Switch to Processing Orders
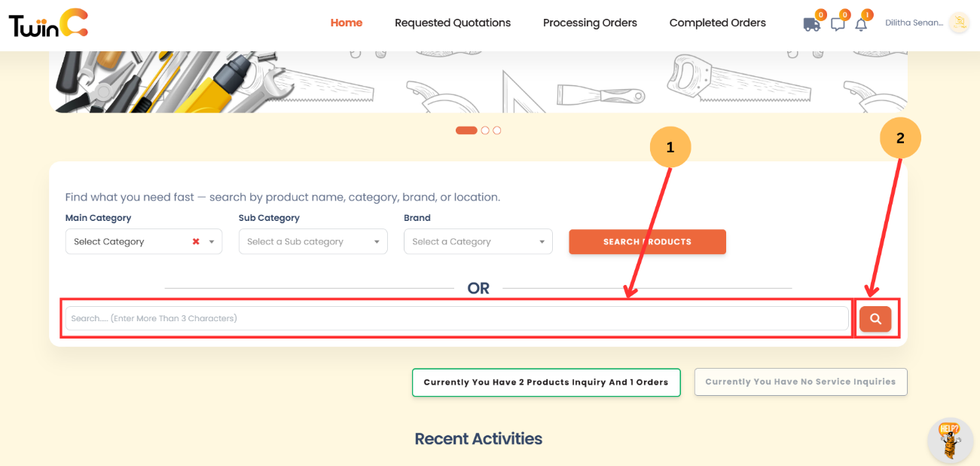Screen dimensions: 980x466 coord(589,23)
